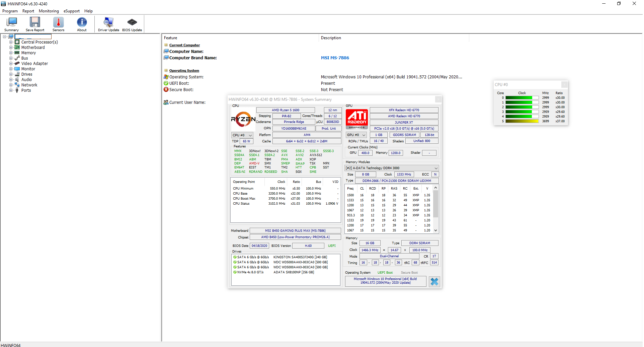The image size is (644, 347).
Task: Click the ADATA NVMe drive status icon
Action: (235, 272)
